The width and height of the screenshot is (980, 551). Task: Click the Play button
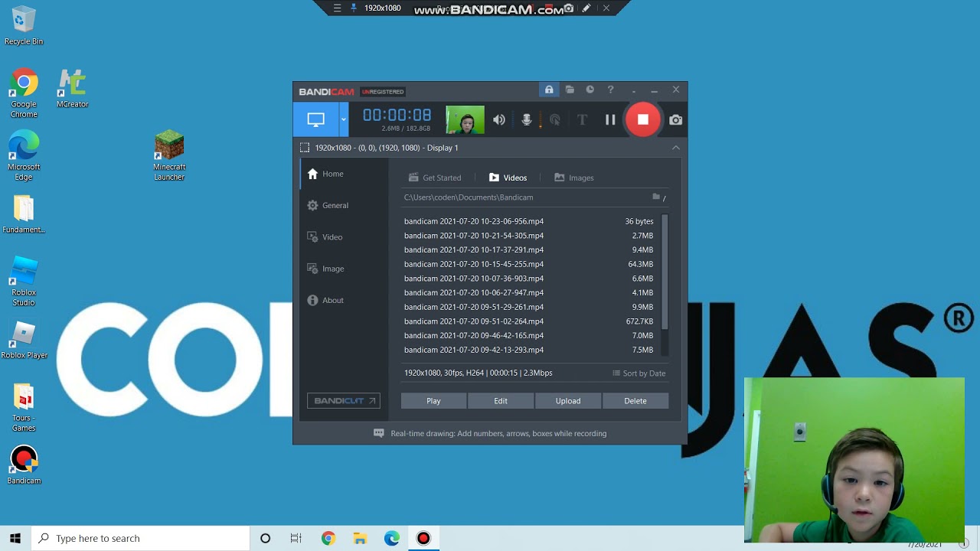433,400
